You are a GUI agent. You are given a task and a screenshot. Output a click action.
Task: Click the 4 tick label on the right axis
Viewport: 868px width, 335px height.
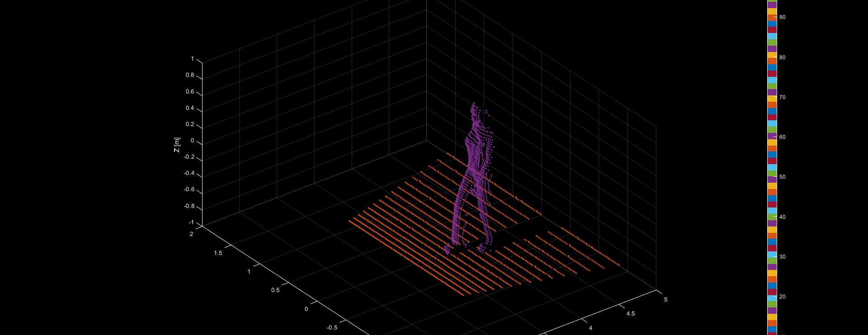pyautogui.click(x=590, y=328)
